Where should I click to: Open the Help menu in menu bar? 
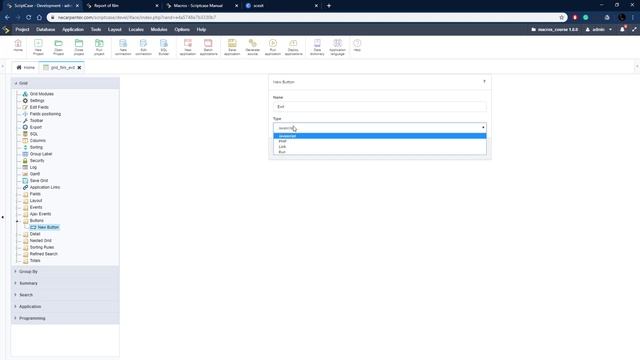(201, 29)
